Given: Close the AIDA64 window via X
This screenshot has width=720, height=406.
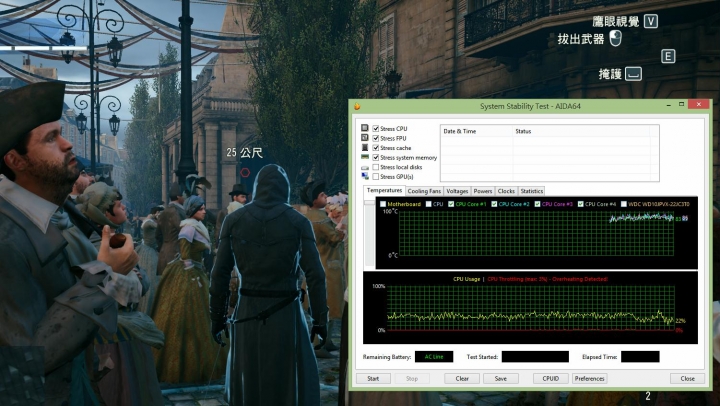Looking at the screenshot, I should 699,105.
